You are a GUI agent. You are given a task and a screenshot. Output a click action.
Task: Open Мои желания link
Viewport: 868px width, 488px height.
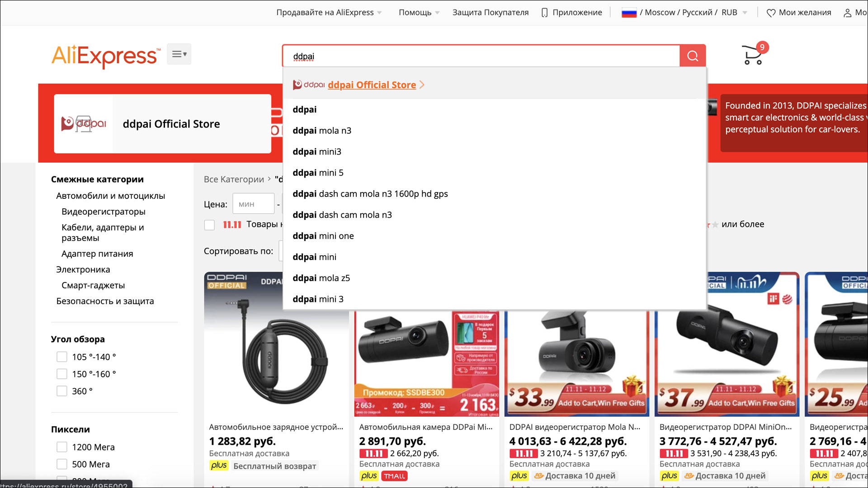tap(805, 13)
